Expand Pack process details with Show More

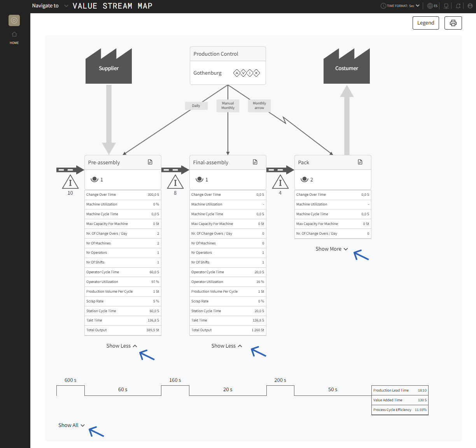(331, 249)
